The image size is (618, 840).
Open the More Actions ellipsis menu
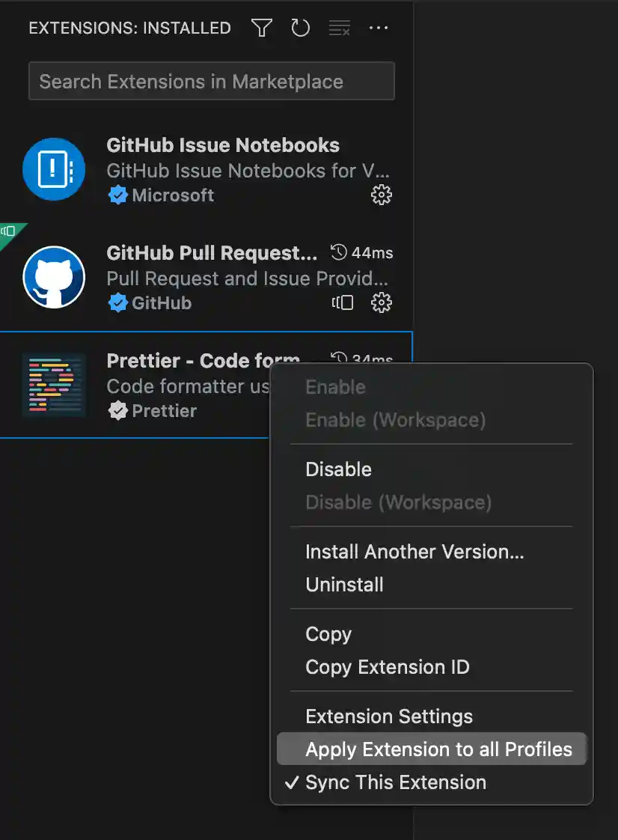tap(379, 28)
